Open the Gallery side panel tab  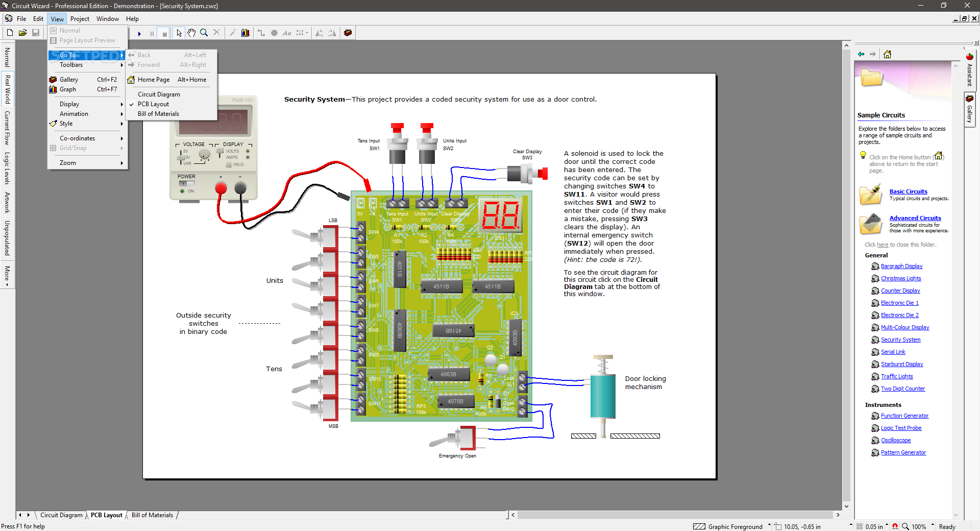tap(970, 110)
